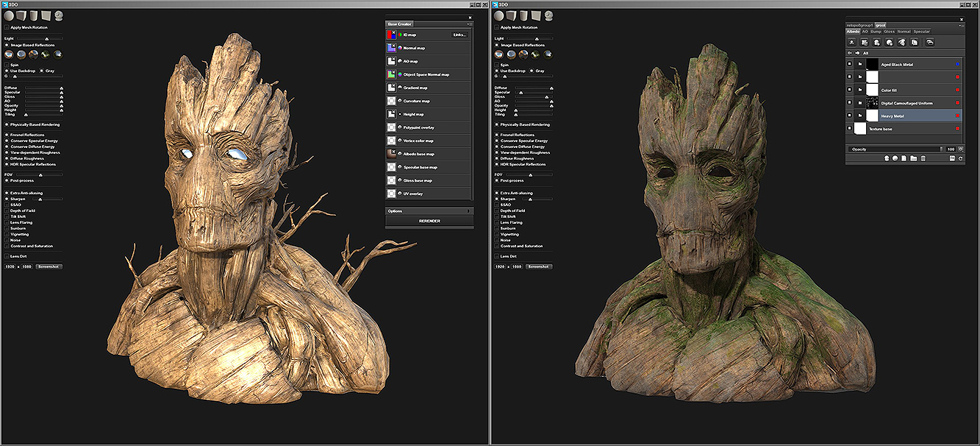Click Normal map thumbnail icon

(391, 48)
